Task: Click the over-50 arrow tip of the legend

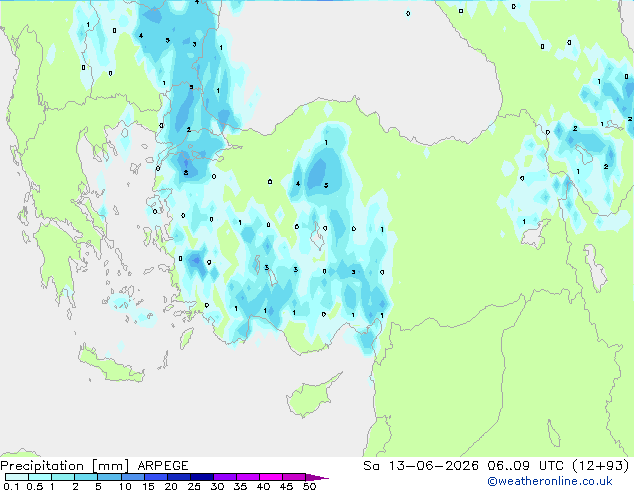Action: click(x=317, y=477)
